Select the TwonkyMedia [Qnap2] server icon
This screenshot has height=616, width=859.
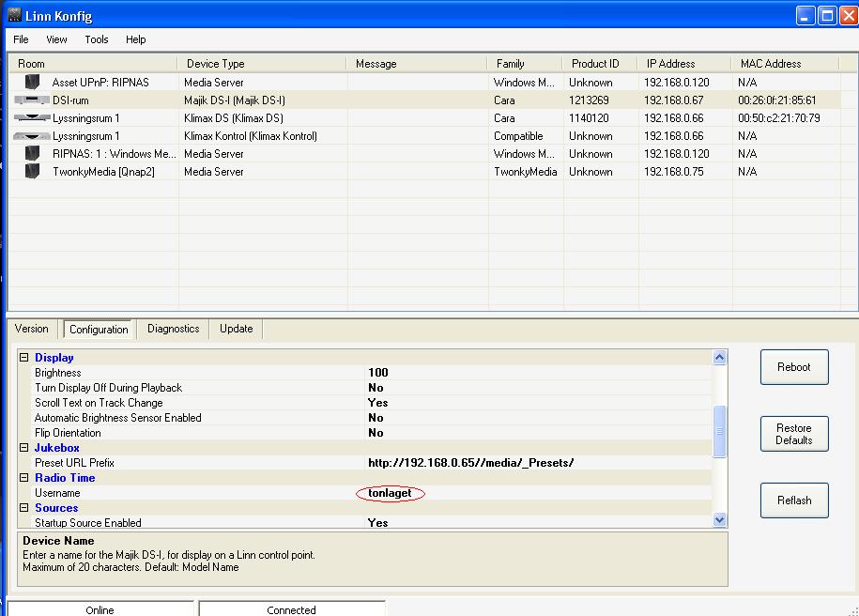pos(32,172)
